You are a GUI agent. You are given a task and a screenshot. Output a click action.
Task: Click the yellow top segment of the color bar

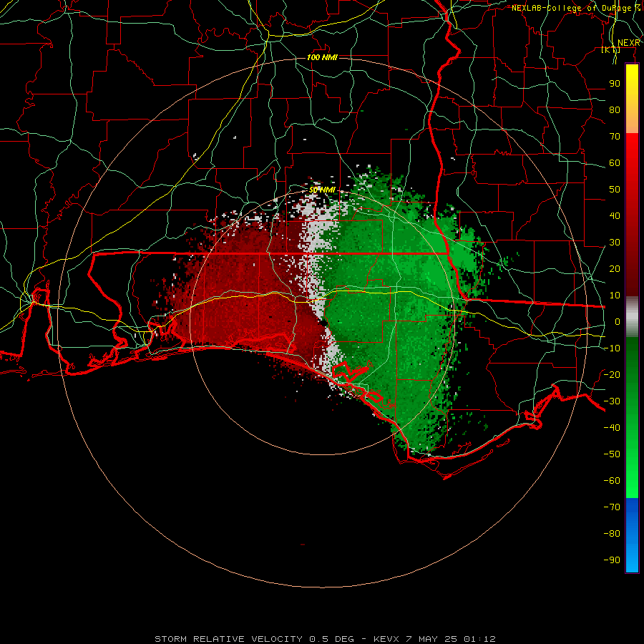click(632, 99)
